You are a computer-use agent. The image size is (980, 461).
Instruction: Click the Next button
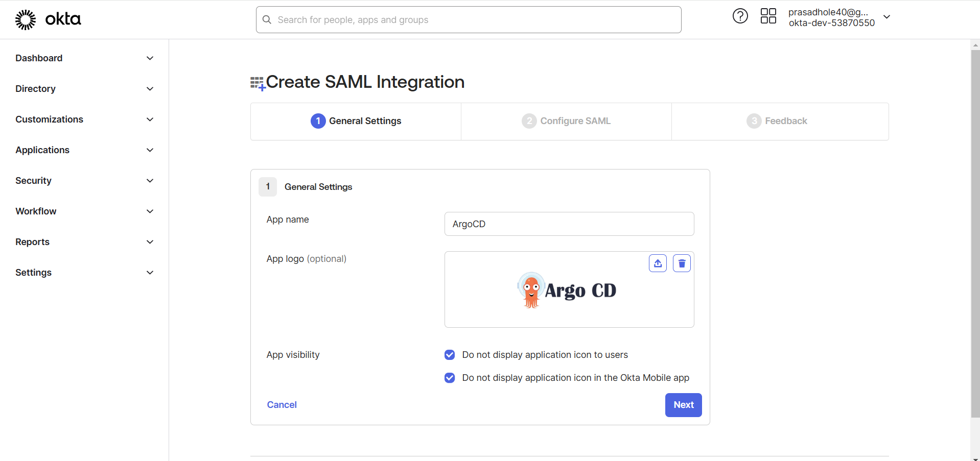pos(683,404)
